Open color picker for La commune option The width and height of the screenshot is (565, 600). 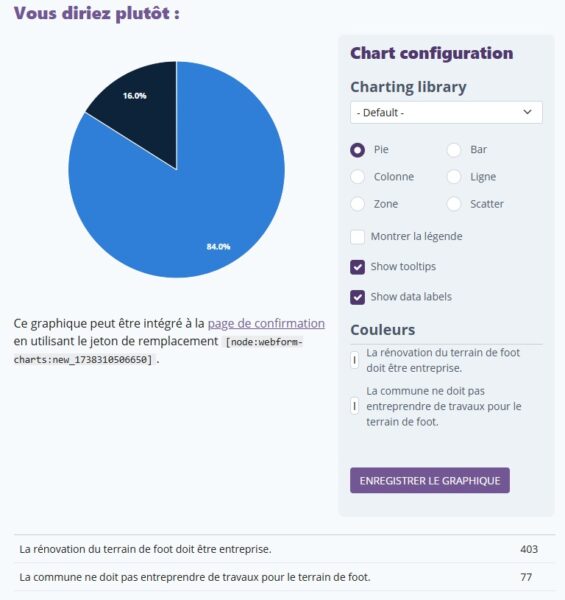[355, 406]
